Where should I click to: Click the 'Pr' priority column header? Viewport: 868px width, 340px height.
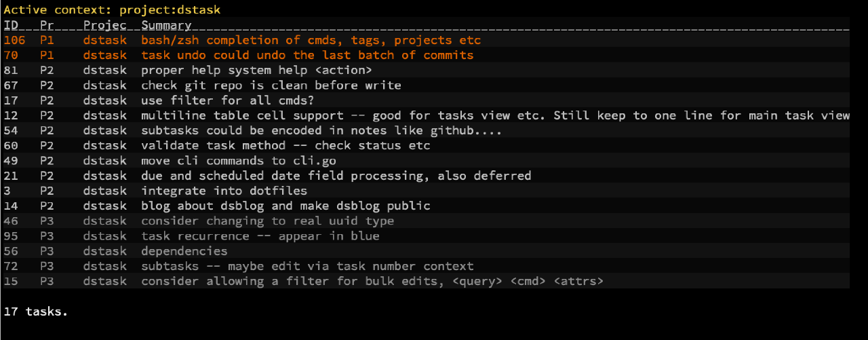(47, 25)
